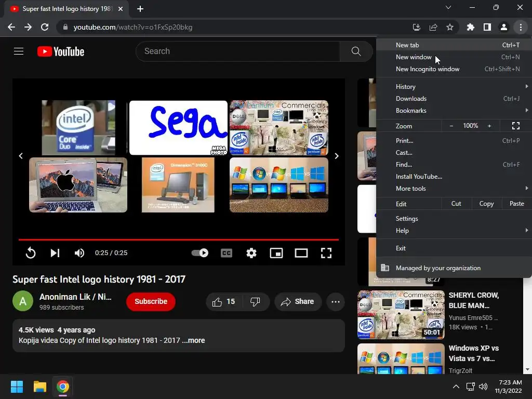Image resolution: width=532 pixels, height=399 pixels.
Task: Close the Intel logo history tab
Action: (121, 9)
